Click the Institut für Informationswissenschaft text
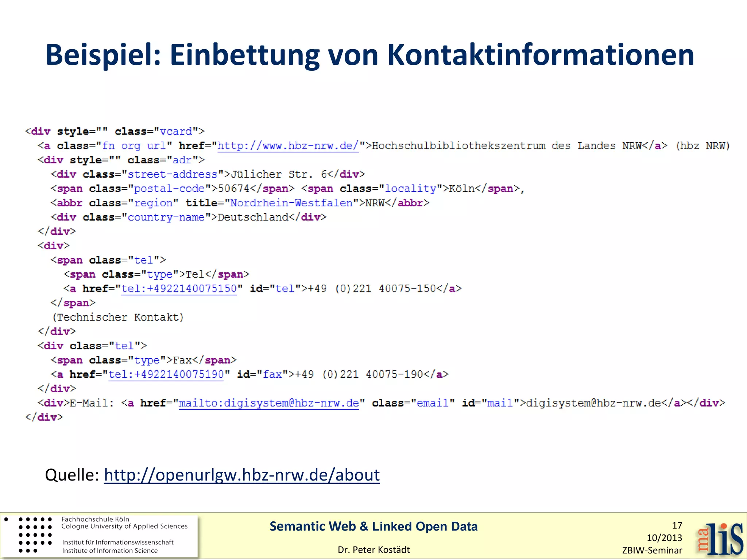Image resolution: width=747 pixels, height=560 pixels. click(x=118, y=542)
